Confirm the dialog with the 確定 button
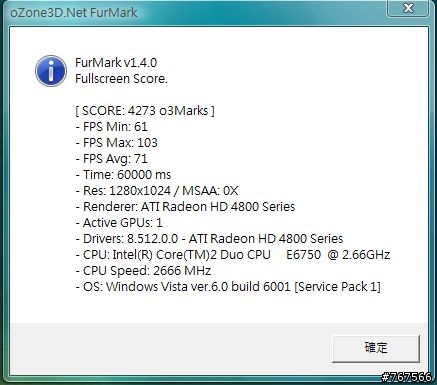Screen dimensions: 437x385 click(x=376, y=348)
